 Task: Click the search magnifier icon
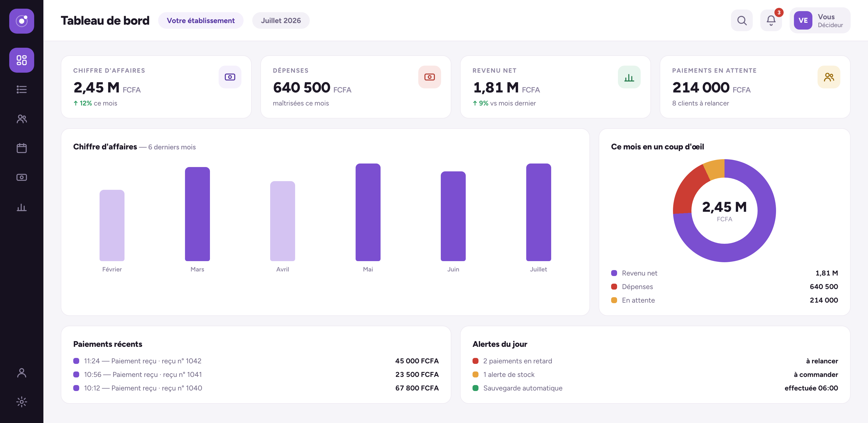tap(742, 21)
